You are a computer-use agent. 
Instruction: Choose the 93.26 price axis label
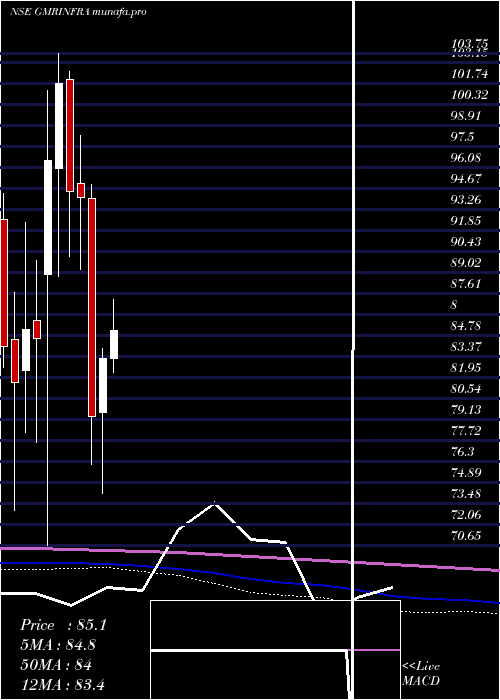pyautogui.click(x=466, y=200)
